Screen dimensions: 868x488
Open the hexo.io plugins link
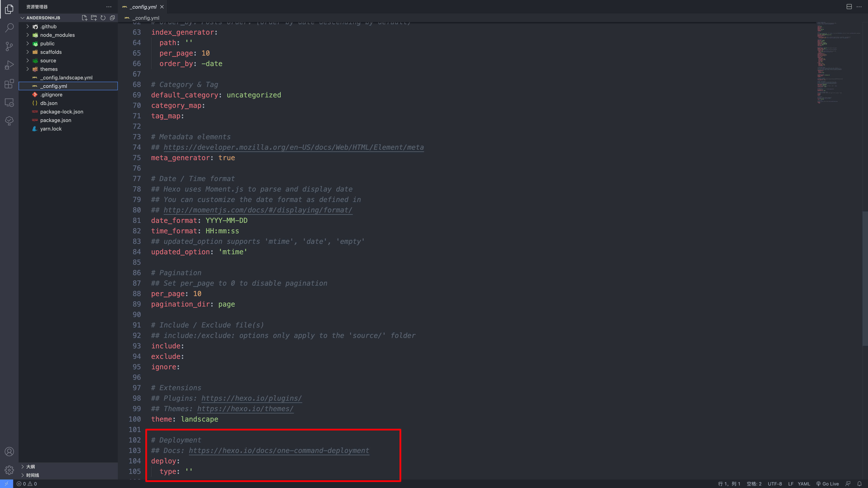coord(251,398)
